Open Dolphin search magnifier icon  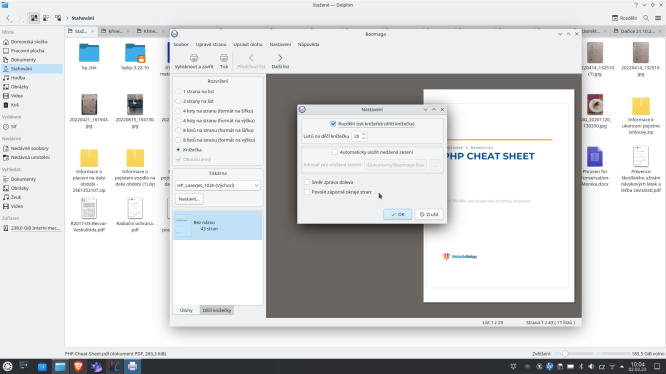click(x=646, y=18)
